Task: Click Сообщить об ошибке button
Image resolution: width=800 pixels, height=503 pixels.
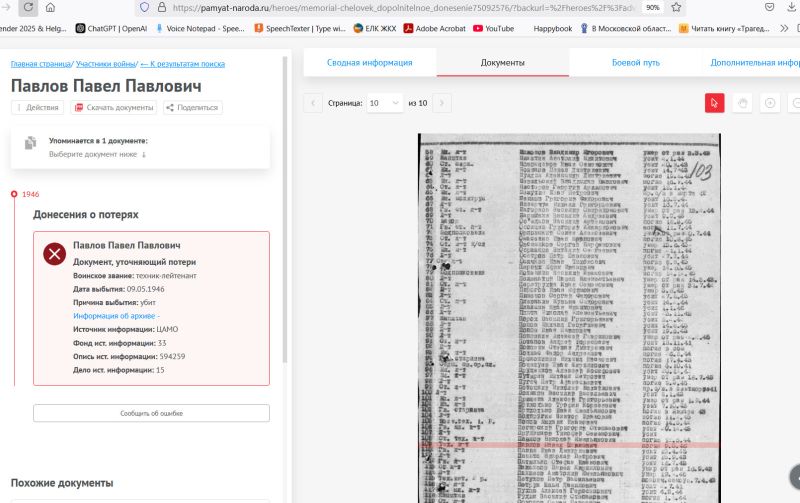Action: 152,413
